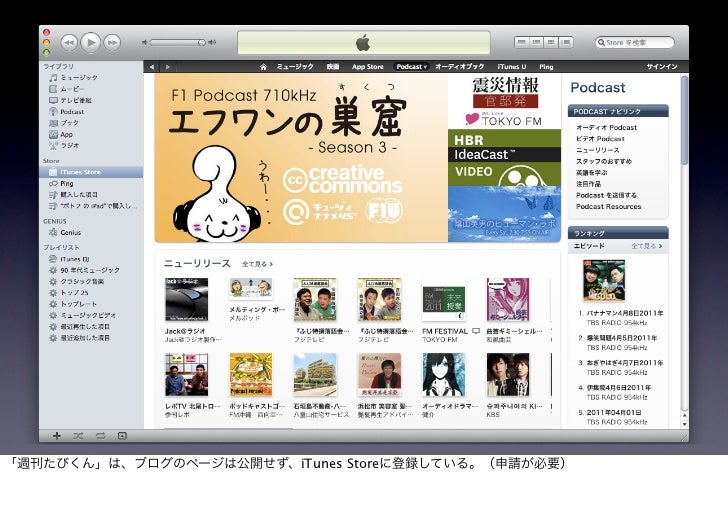Open the ミュージック store tab
Screen dimensions: 728x517
[x=295, y=67]
